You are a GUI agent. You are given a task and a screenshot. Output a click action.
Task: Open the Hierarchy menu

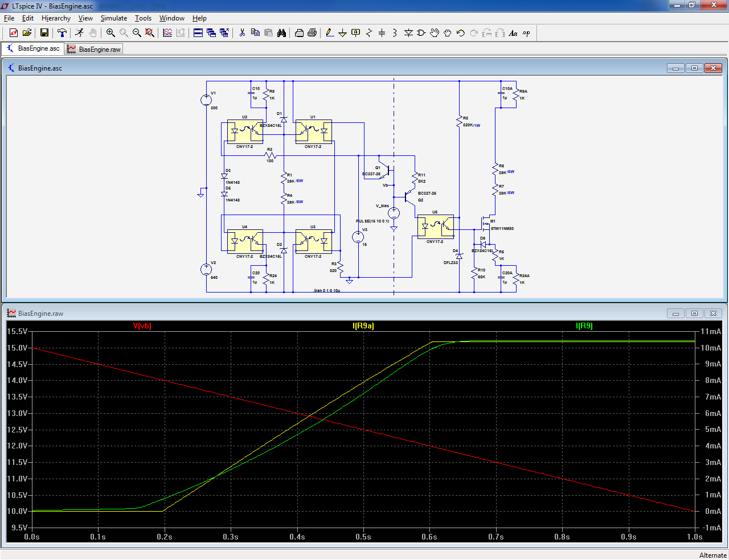coord(56,18)
